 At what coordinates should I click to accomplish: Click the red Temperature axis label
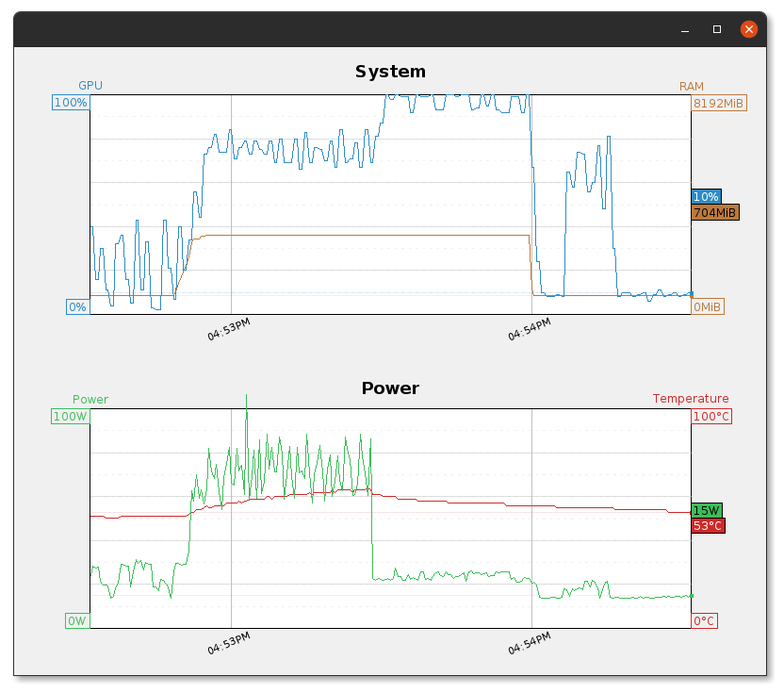691,399
